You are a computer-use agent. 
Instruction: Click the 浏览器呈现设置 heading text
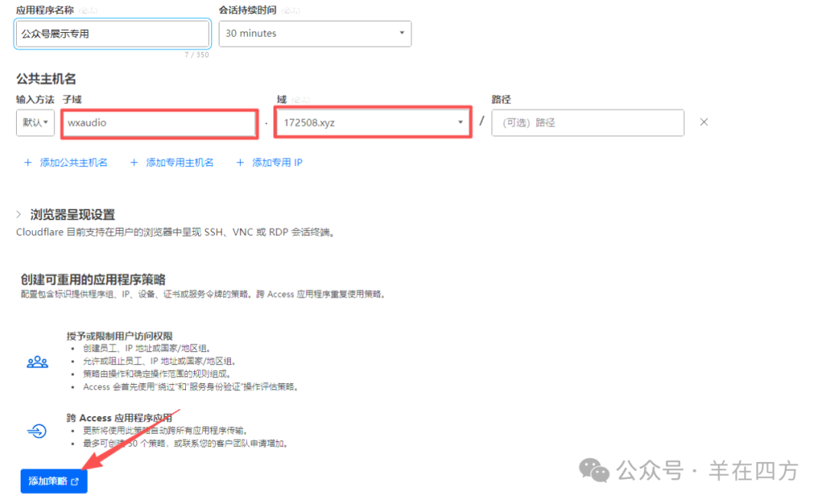(73, 215)
